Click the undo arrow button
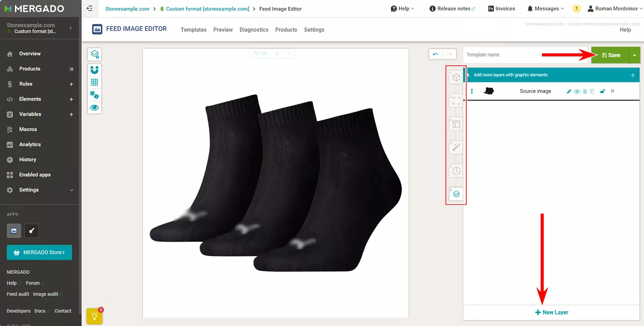This screenshot has width=644, height=326. (x=435, y=54)
